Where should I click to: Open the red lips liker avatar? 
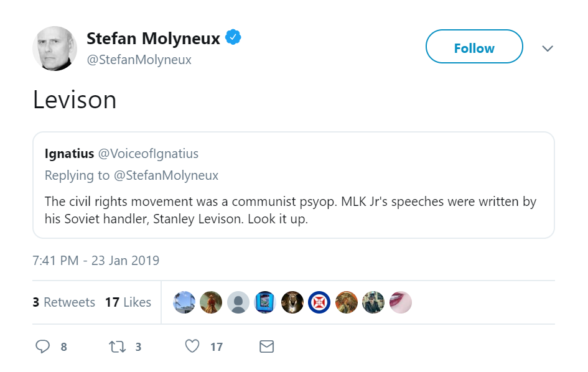tap(400, 302)
